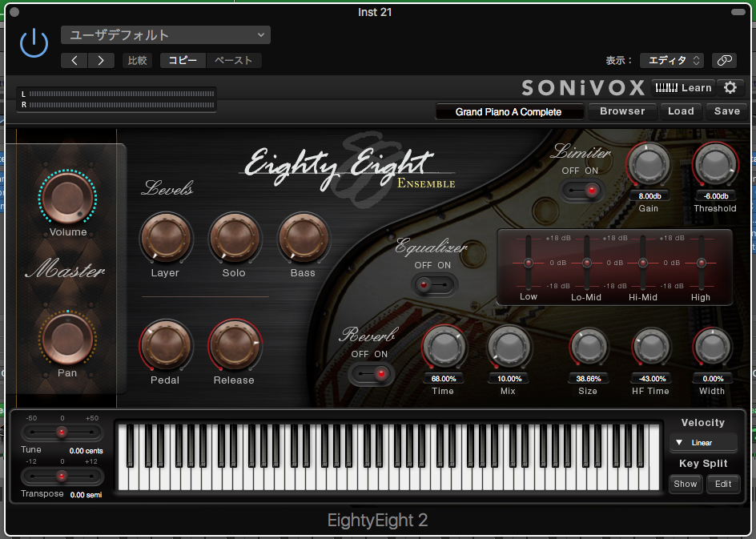Viewport: 756px width, 539px height.
Task: Toggle the plugin power button
Action: tap(34, 43)
